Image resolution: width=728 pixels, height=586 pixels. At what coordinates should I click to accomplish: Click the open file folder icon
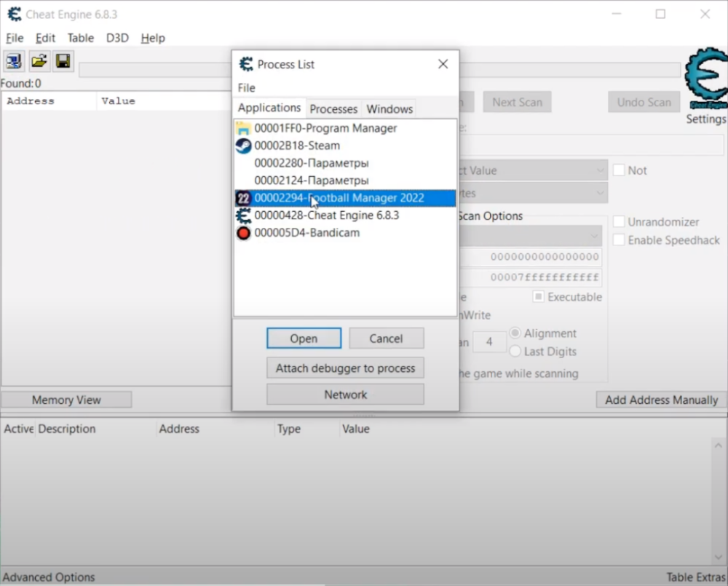tap(39, 61)
